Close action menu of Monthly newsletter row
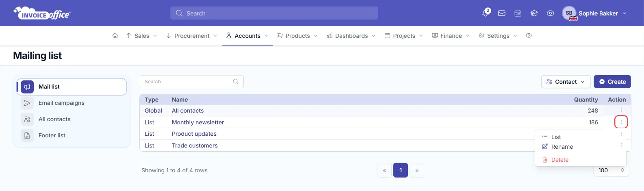The height and width of the screenshot is (191, 644). tap(621, 122)
